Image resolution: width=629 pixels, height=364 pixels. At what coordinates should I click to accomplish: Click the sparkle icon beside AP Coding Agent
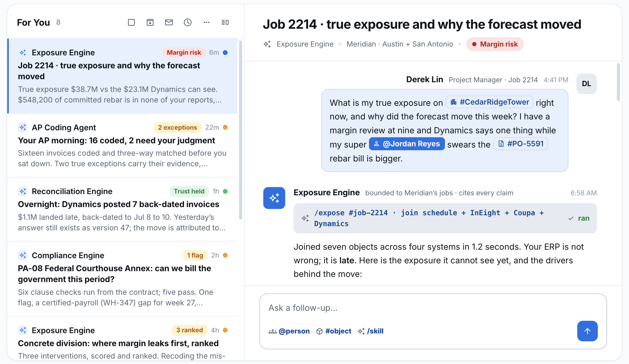pos(23,128)
